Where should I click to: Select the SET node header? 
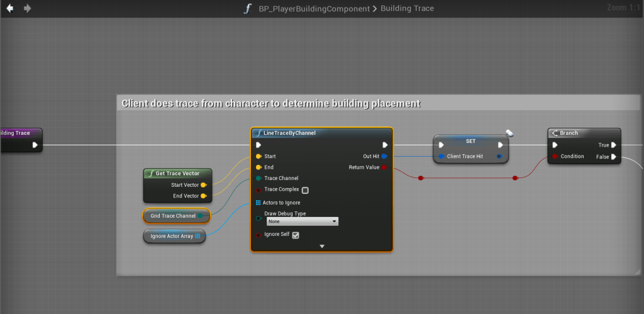pyautogui.click(x=470, y=140)
